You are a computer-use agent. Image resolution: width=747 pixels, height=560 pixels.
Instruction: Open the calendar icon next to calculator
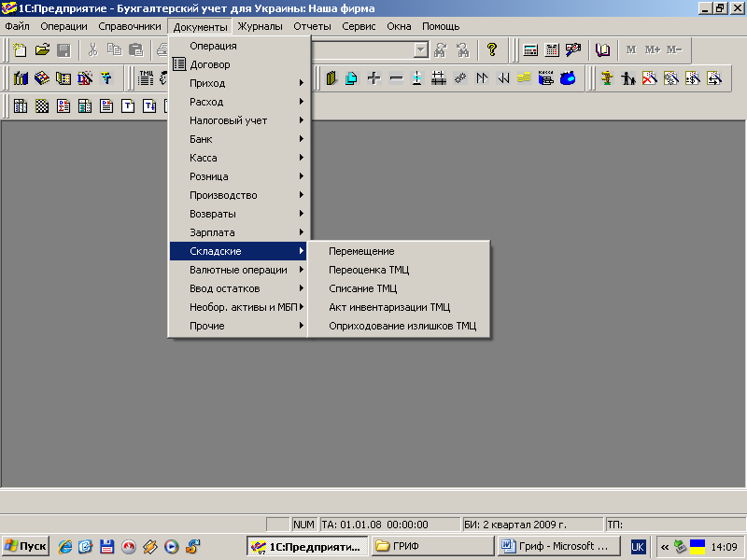click(552, 50)
